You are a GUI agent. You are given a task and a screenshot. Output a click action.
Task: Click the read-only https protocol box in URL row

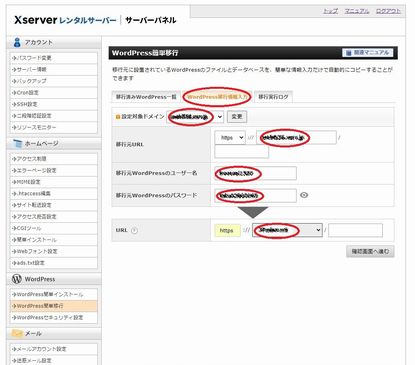[x=227, y=230]
